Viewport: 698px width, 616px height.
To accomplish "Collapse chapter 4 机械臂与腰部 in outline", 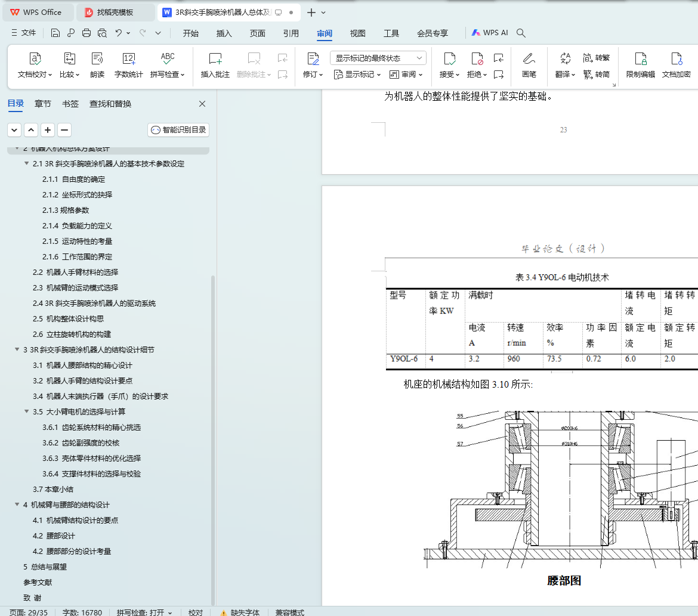I will (17, 504).
